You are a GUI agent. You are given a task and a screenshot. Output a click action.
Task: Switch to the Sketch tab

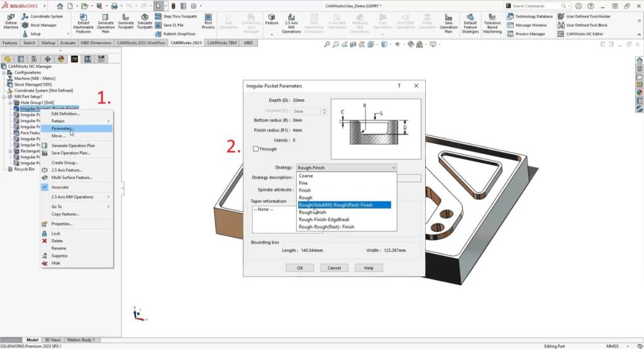click(29, 43)
